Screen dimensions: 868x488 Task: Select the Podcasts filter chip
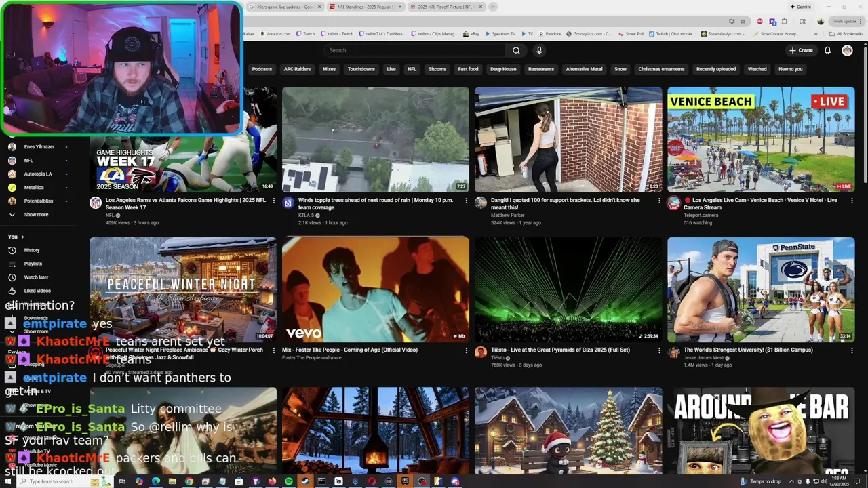click(262, 69)
